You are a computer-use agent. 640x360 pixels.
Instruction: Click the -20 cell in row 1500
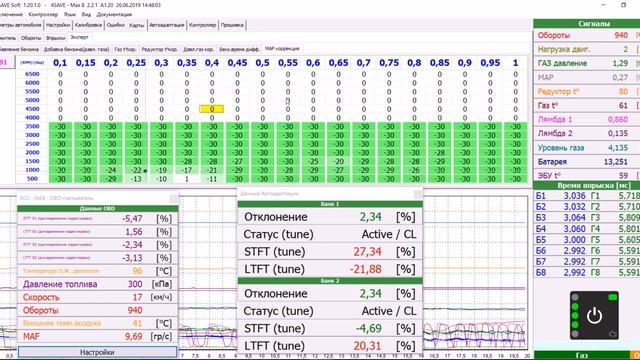tap(338, 161)
